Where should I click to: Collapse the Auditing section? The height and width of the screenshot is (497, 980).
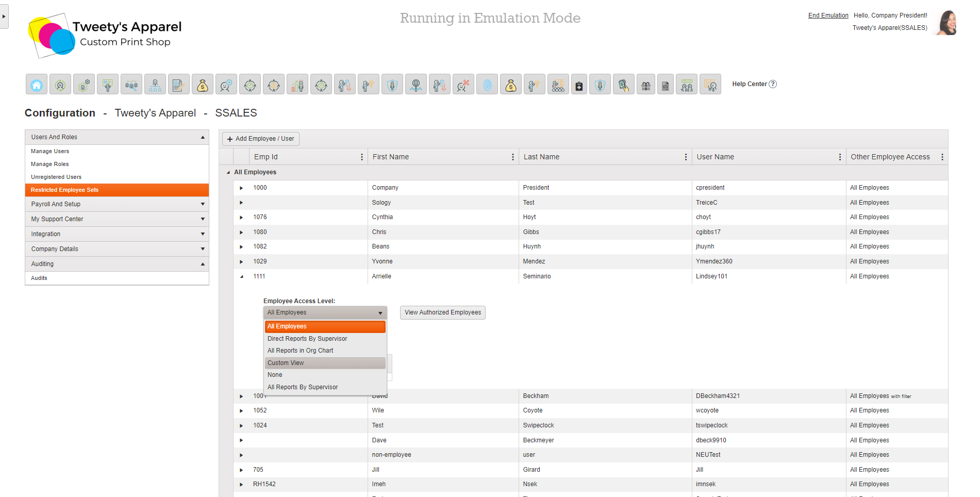pos(203,264)
